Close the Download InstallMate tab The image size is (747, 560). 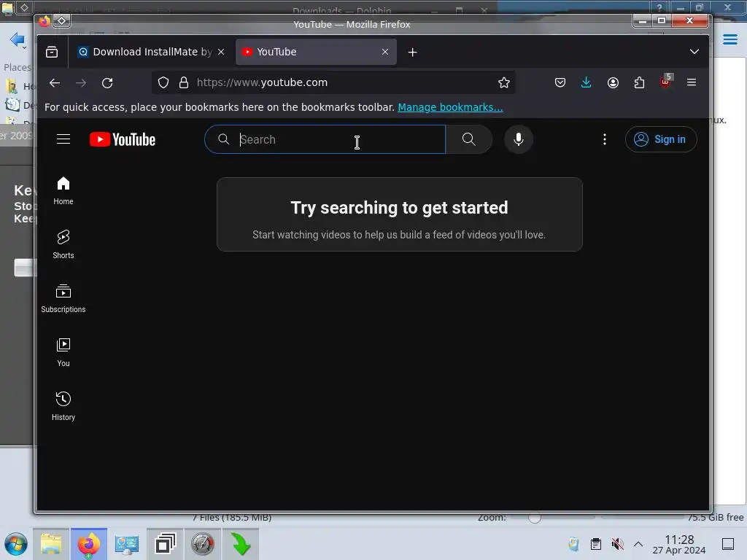point(221,52)
